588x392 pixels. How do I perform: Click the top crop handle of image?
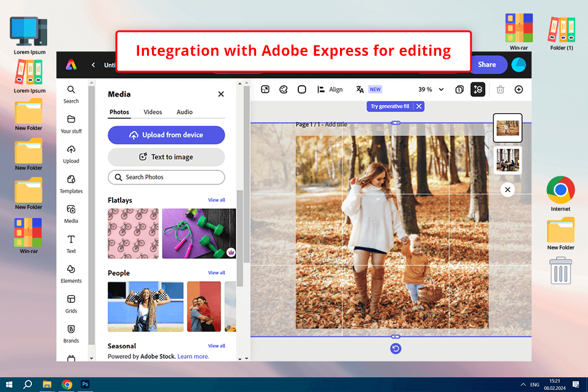[396, 123]
